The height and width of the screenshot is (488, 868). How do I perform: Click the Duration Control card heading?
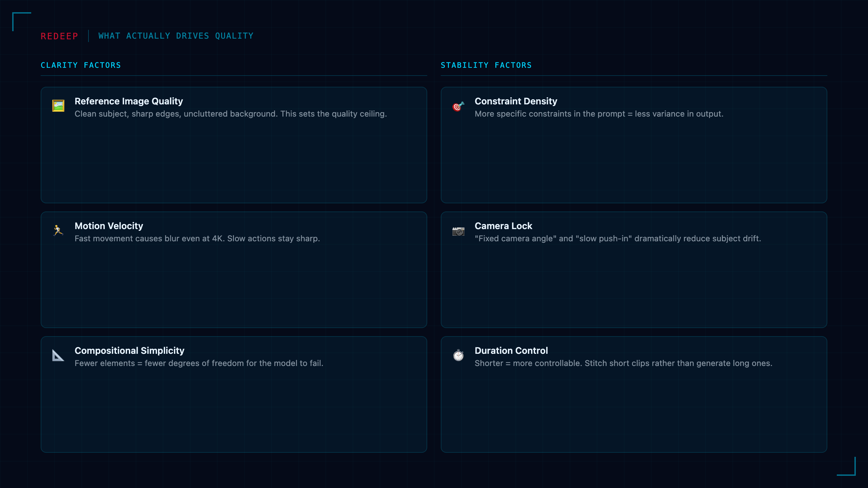pos(511,350)
